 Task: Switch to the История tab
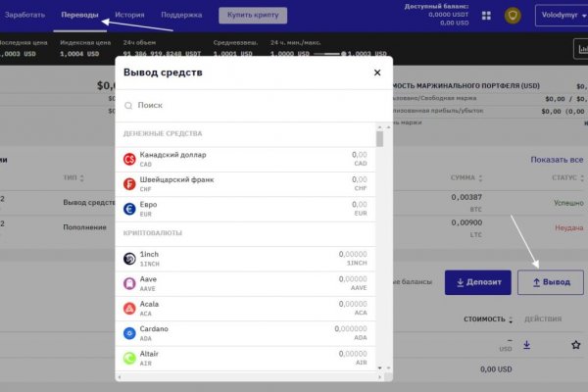point(129,16)
